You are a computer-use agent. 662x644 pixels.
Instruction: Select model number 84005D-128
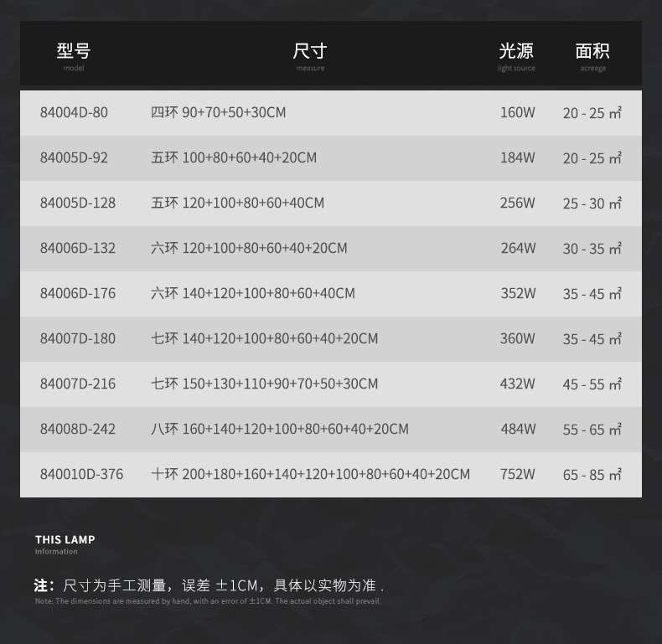click(78, 203)
